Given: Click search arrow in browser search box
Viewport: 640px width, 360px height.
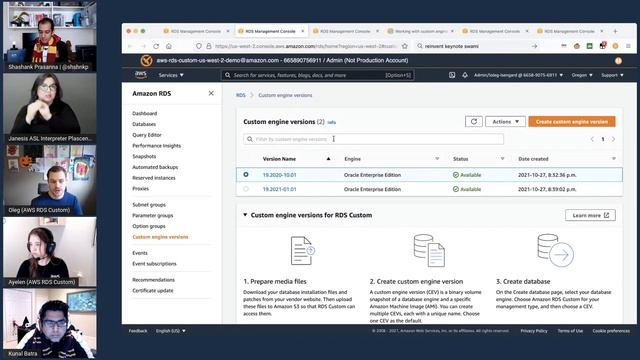Looking at the screenshot, I should tap(534, 46).
